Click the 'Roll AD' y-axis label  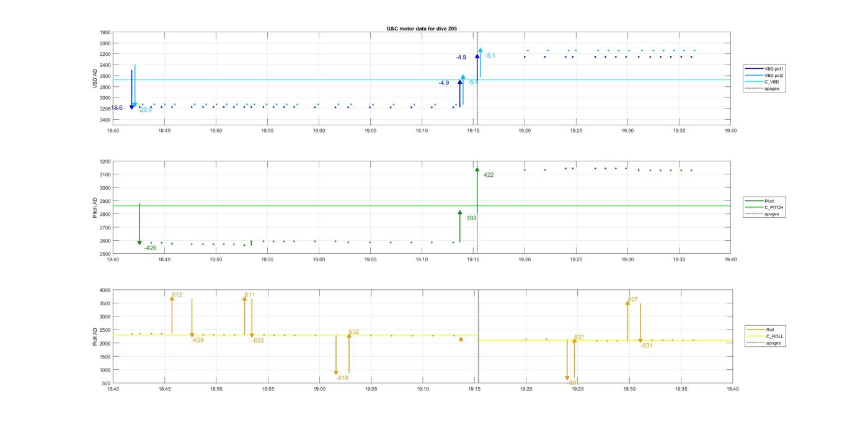[x=95, y=336]
